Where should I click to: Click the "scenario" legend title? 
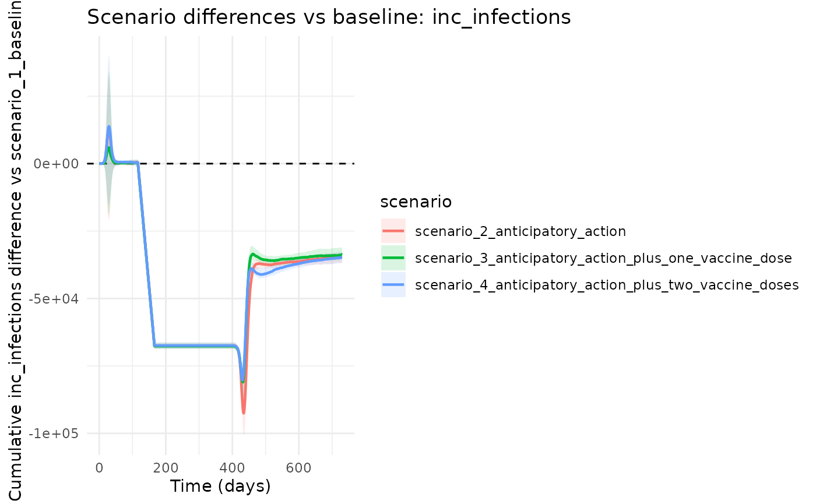[x=416, y=202]
